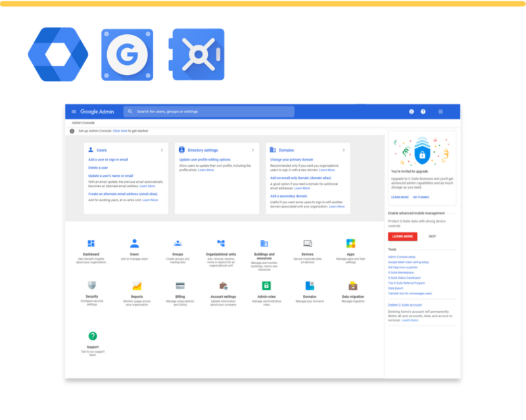Click 'Add a secondary domain' link

tap(289, 197)
